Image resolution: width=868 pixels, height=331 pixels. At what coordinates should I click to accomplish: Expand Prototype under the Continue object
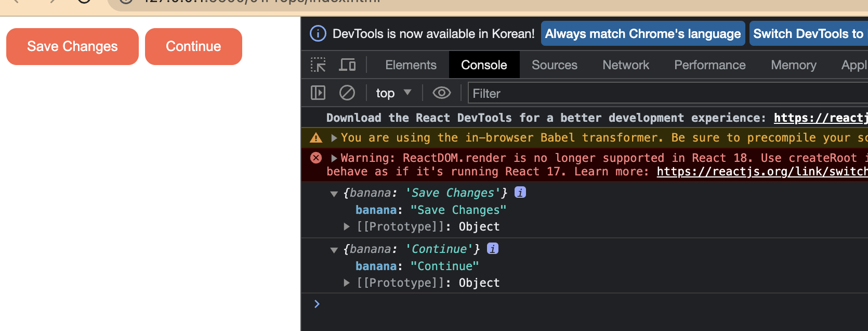pos(347,283)
